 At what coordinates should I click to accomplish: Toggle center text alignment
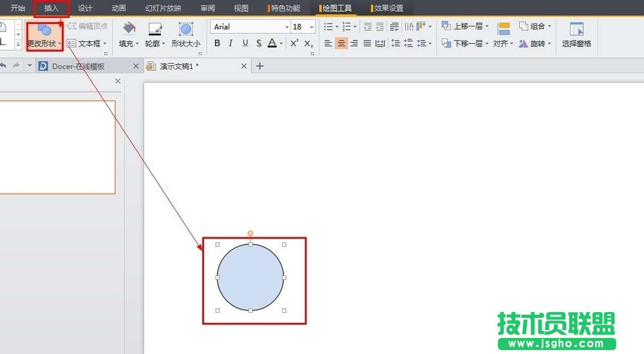(341, 43)
